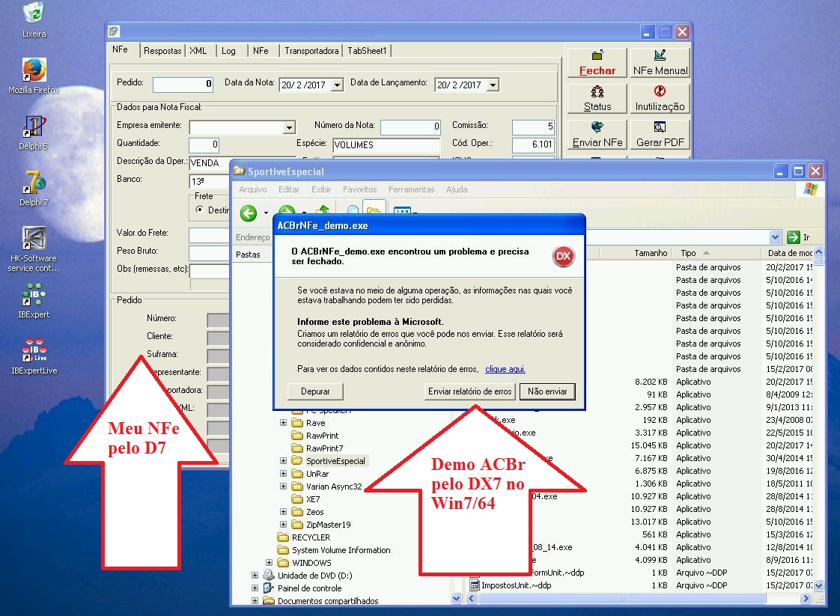Launch IBExpert from the desktop

click(x=34, y=300)
